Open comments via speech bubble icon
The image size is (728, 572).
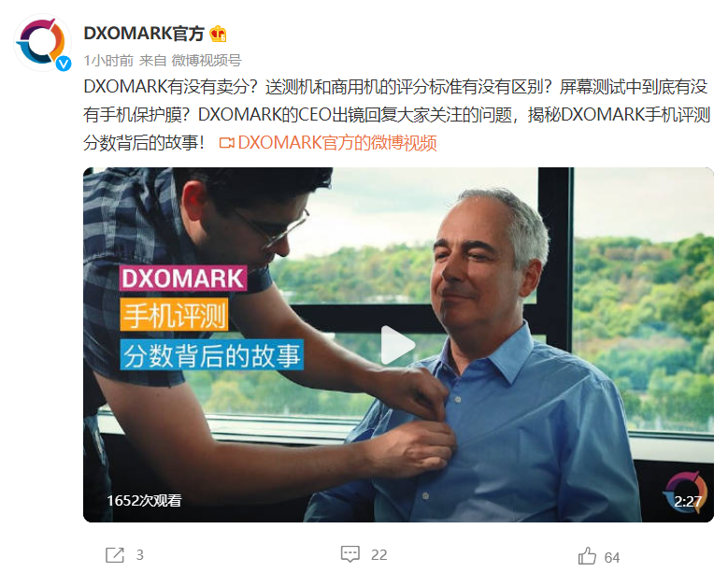coord(350,554)
